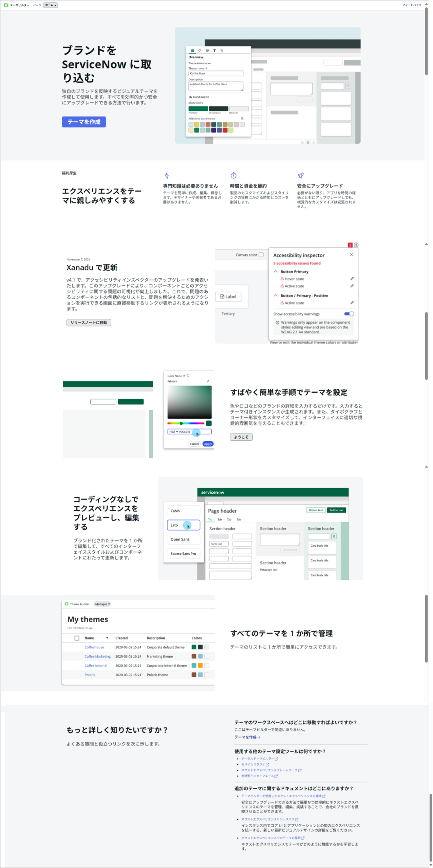This screenshot has width=433, height=868.
Task: Collapse the Button / Primary - Positive chevron
Action: point(276,295)
